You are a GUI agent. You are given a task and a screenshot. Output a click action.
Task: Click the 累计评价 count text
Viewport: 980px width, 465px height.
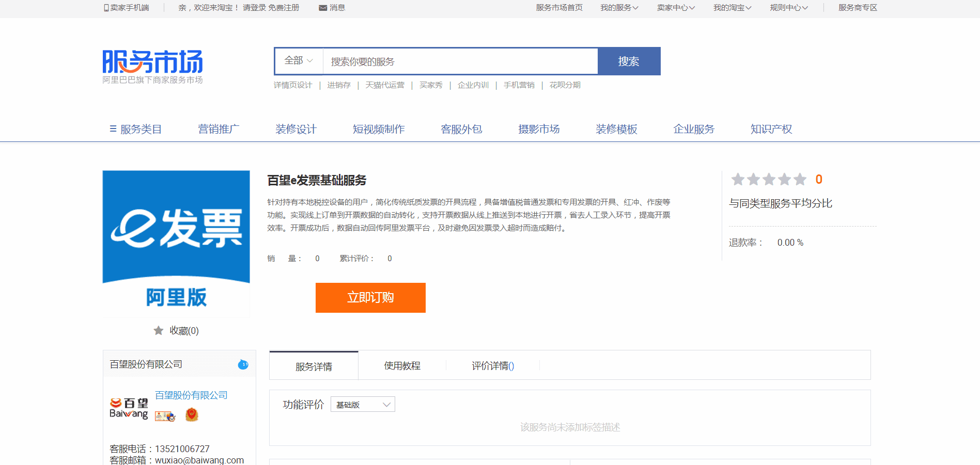click(x=366, y=259)
